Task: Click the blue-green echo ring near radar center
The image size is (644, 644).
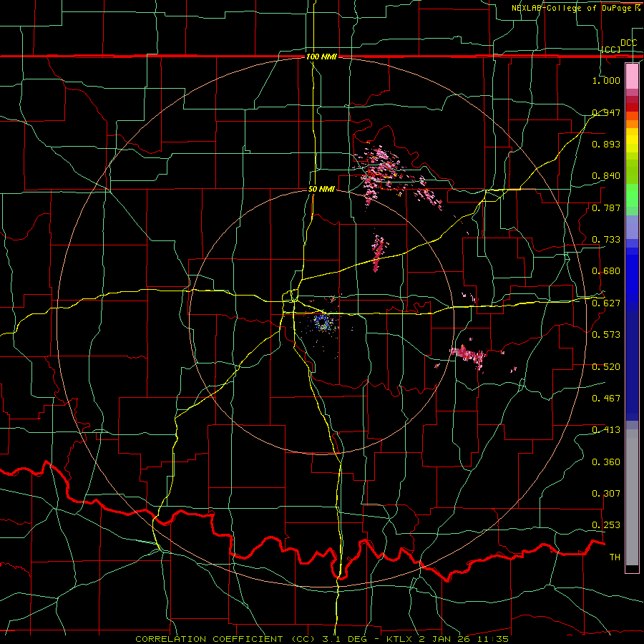Action: [x=324, y=323]
